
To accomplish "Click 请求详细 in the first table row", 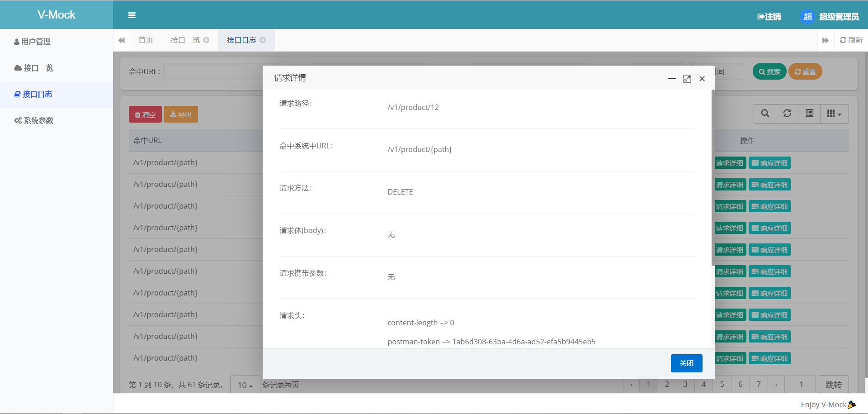I will click(x=730, y=163).
